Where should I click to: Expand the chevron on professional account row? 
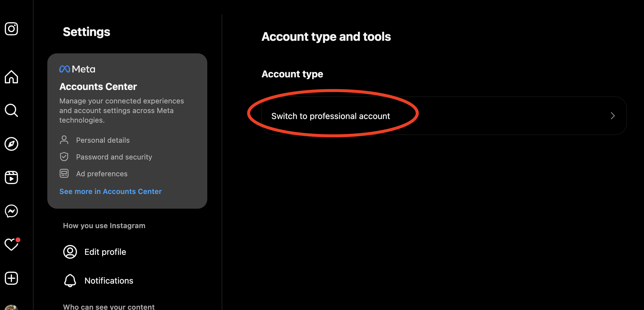613,116
